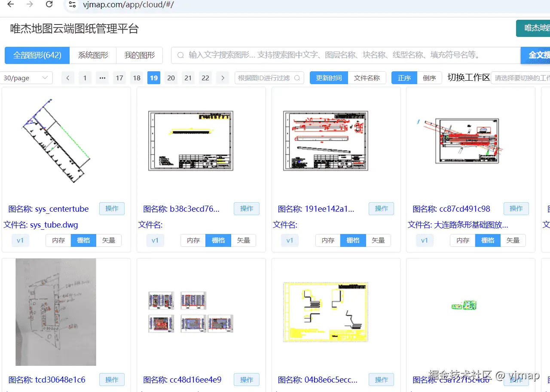Click map name text cc48d16ee4e9
Screen dimensions: 550x392
196,380
